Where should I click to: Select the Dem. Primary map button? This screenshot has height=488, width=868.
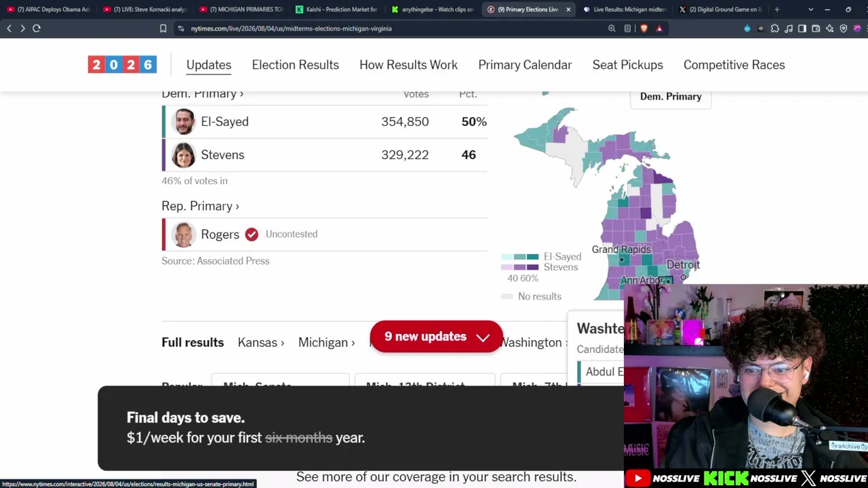pos(671,96)
